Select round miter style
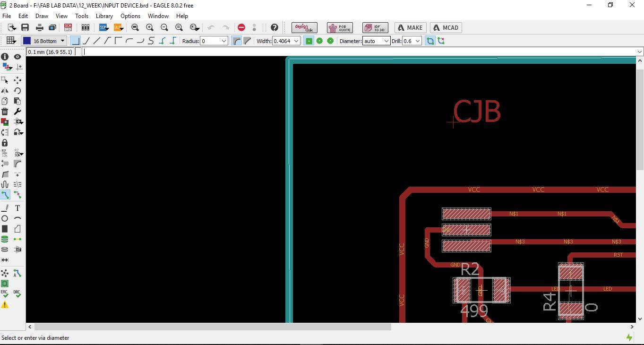Image resolution: width=644 pixels, height=345 pixels. tap(237, 41)
